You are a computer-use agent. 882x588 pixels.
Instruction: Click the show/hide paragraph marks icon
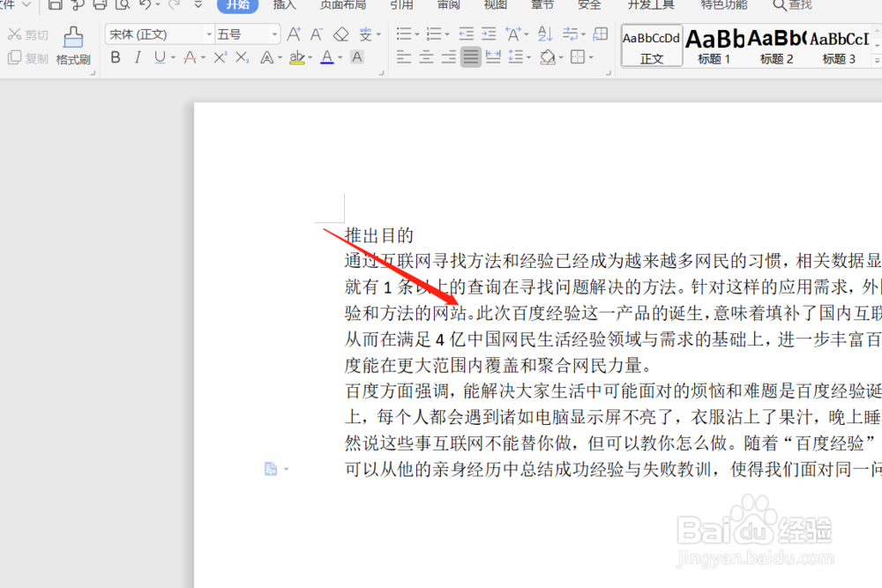pyautogui.click(x=571, y=34)
